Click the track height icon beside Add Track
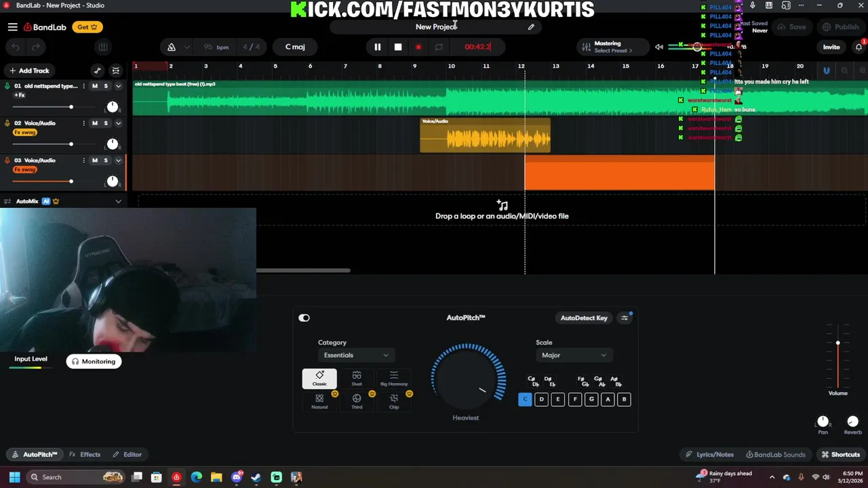The height and width of the screenshot is (488, 868). tap(116, 70)
